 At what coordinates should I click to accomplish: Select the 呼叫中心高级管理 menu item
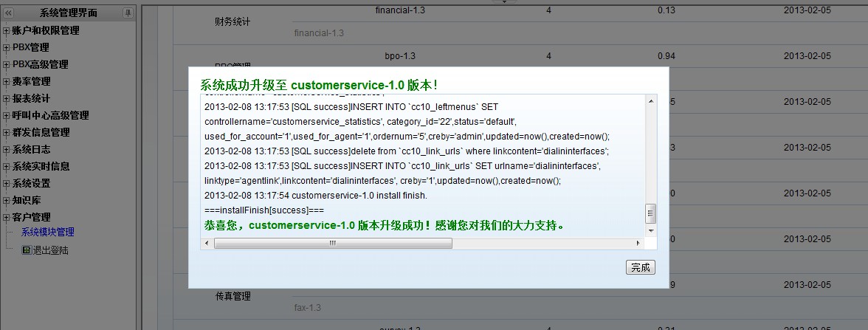coord(50,116)
